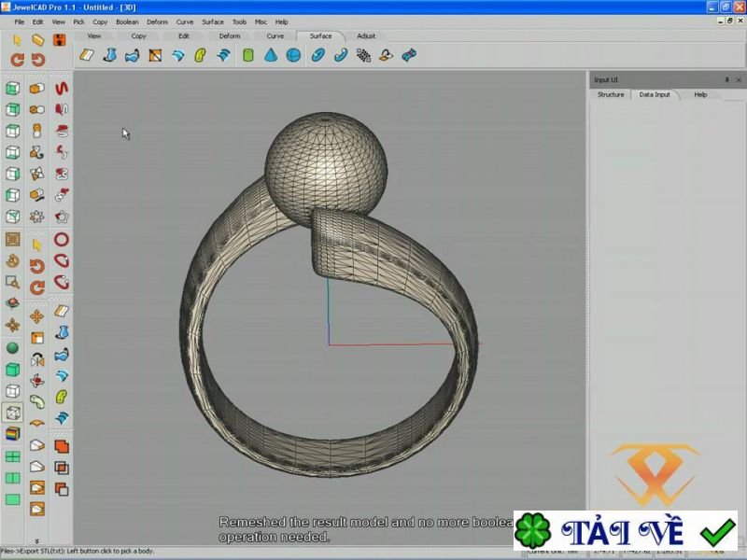Select the blue sphere primitive icon
Image resolution: width=747 pixels, height=560 pixels.
coord(294,56)
